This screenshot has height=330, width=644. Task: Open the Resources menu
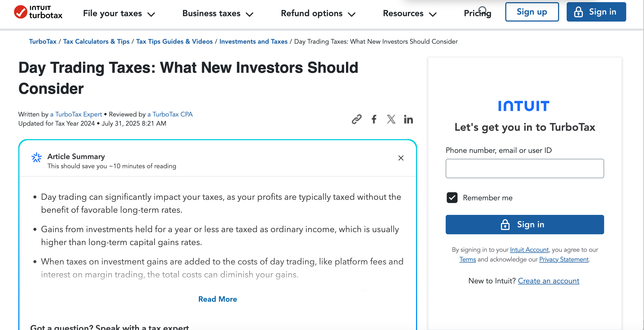(409, 13)
